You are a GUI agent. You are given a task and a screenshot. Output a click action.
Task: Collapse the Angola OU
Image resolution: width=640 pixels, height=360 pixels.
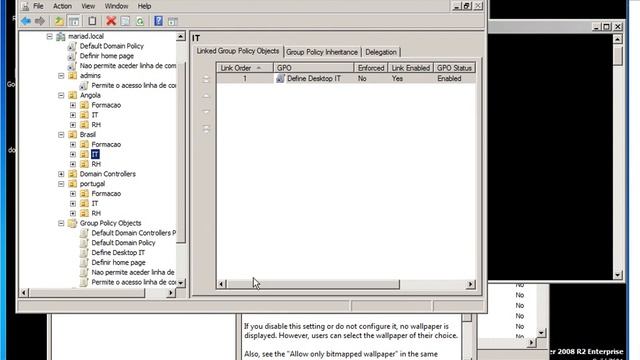click(x=61, y=95)
